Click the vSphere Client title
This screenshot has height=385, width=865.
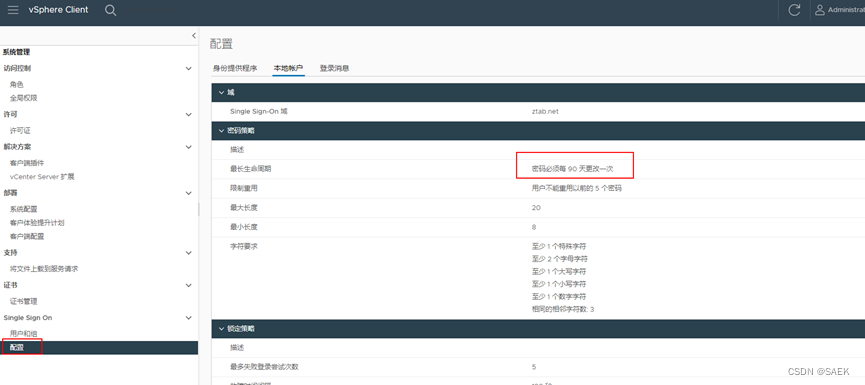pos(58,10)
